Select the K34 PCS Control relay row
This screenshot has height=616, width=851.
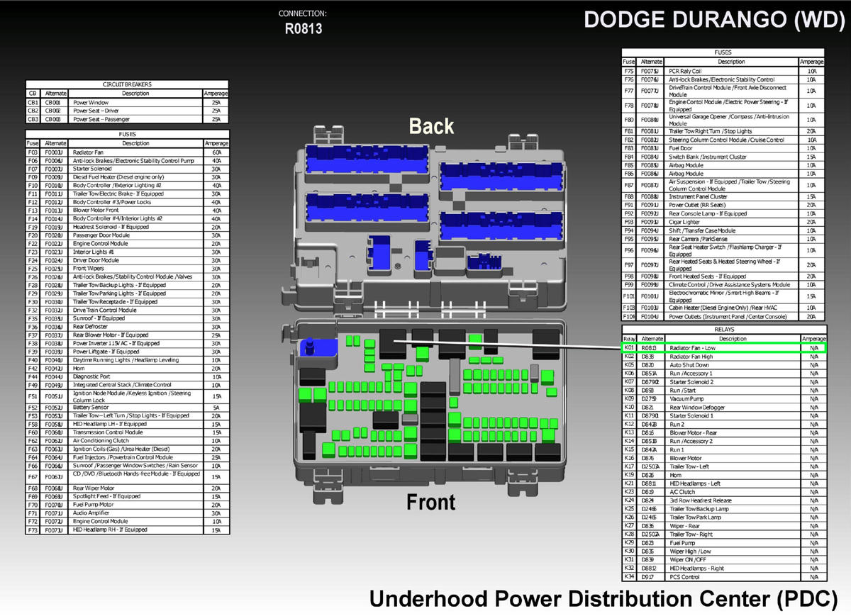pos(723,577)
